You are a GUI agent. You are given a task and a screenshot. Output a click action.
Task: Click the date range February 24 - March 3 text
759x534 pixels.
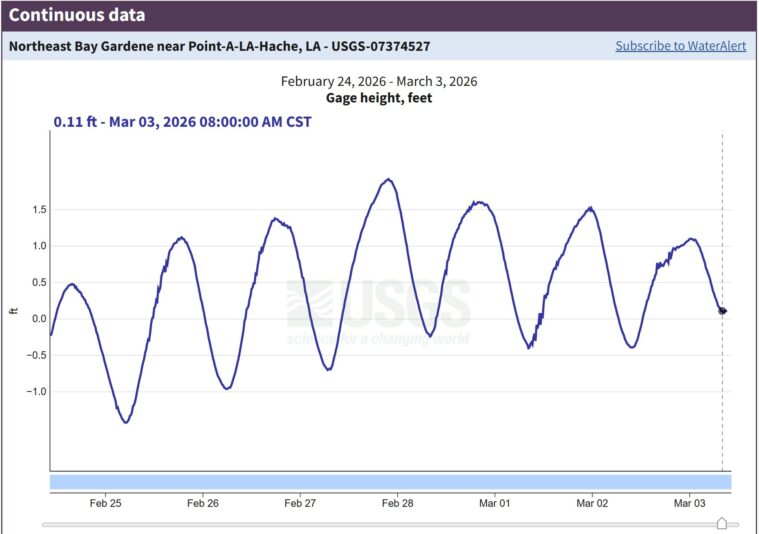(379, 81)
